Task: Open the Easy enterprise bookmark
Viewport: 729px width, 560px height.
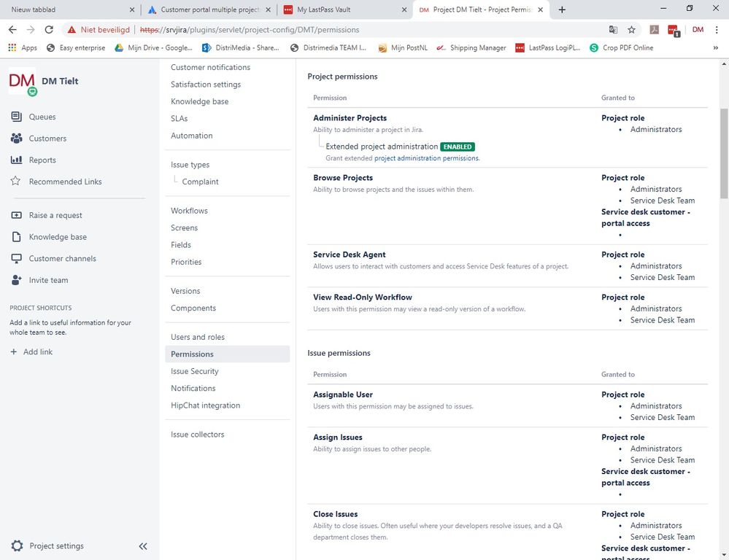Action: [76, 47]
